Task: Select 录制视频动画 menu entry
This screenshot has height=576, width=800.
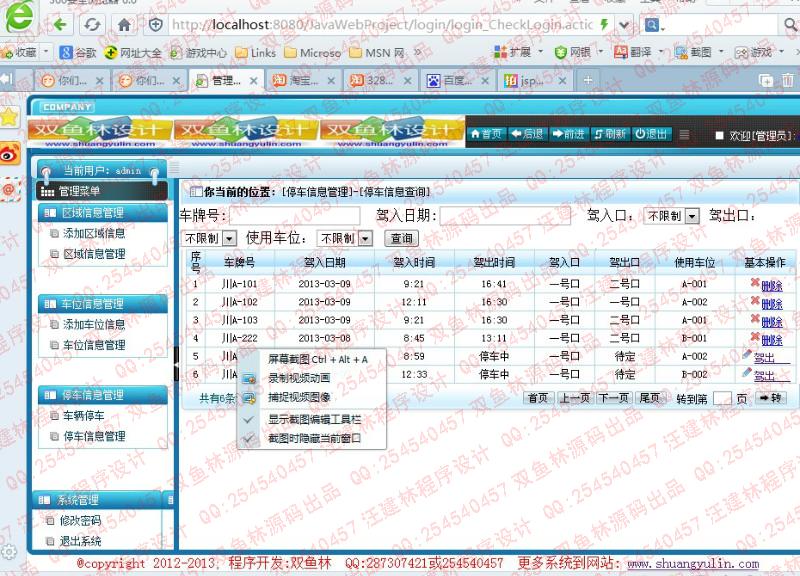Action: tap(314, 378)
